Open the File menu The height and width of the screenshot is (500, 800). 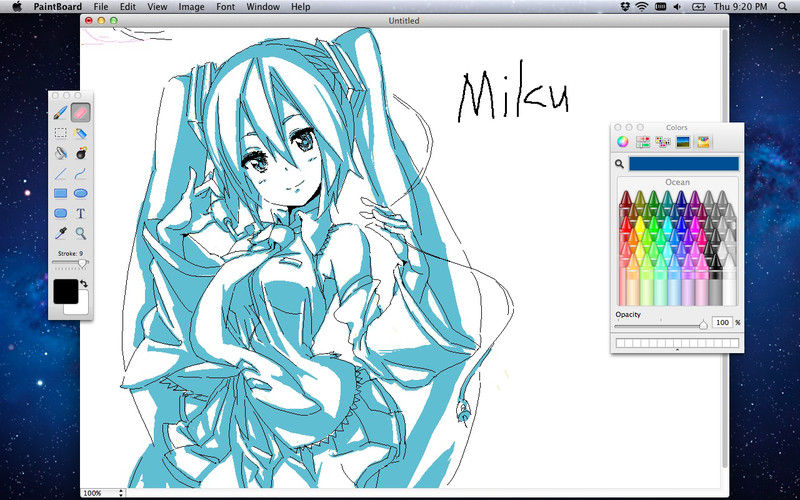point(101,7)
